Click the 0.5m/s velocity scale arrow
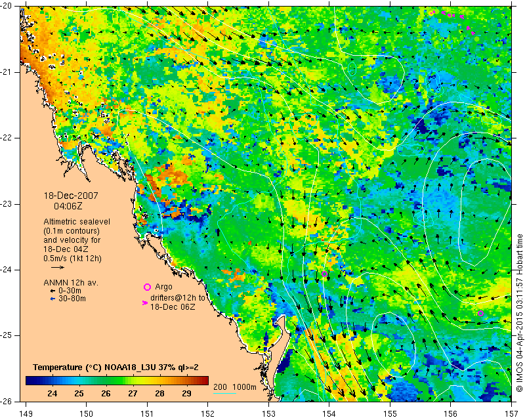The image size is (525, 420). pyautogui.click(x=58, y=267)
